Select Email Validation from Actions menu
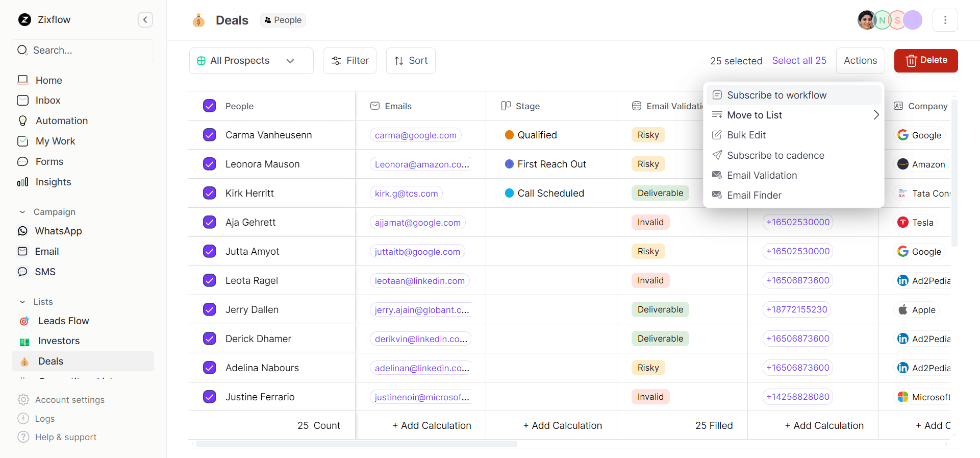This screenshot has width=980, height=458. (x=761, y=176)
